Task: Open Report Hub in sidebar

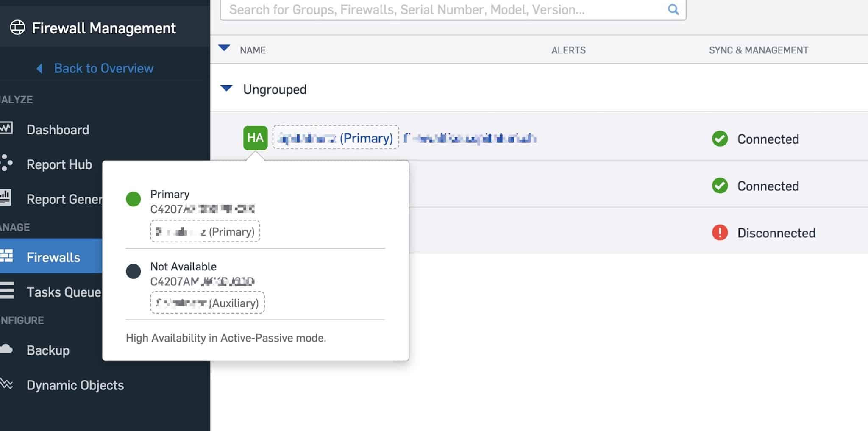Action: coord(59,164)
